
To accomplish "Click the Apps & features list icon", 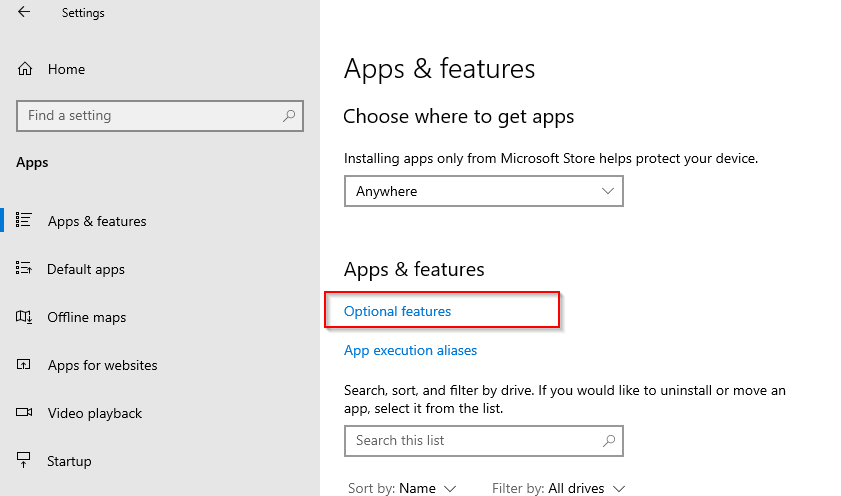I will click(24, 220).
